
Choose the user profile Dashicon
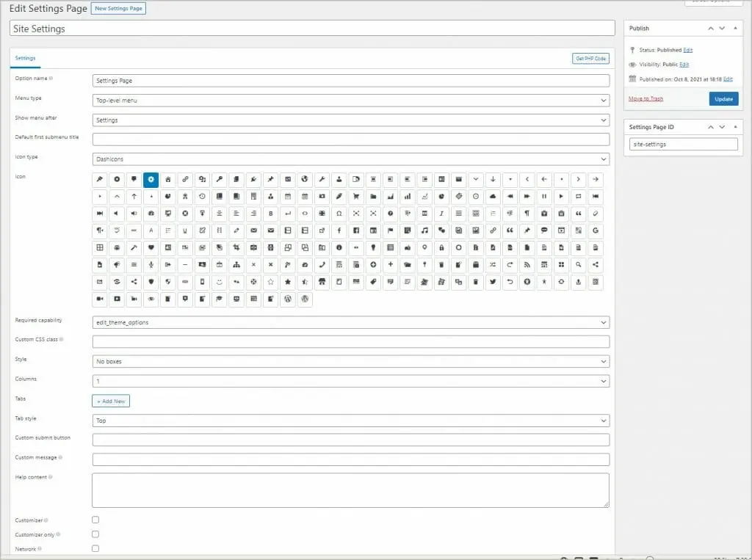[337, 180]
